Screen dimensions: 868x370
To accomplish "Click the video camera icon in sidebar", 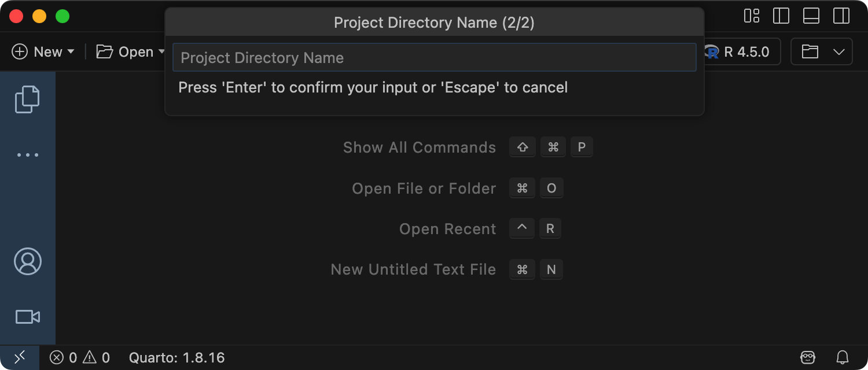I will 27,317.
